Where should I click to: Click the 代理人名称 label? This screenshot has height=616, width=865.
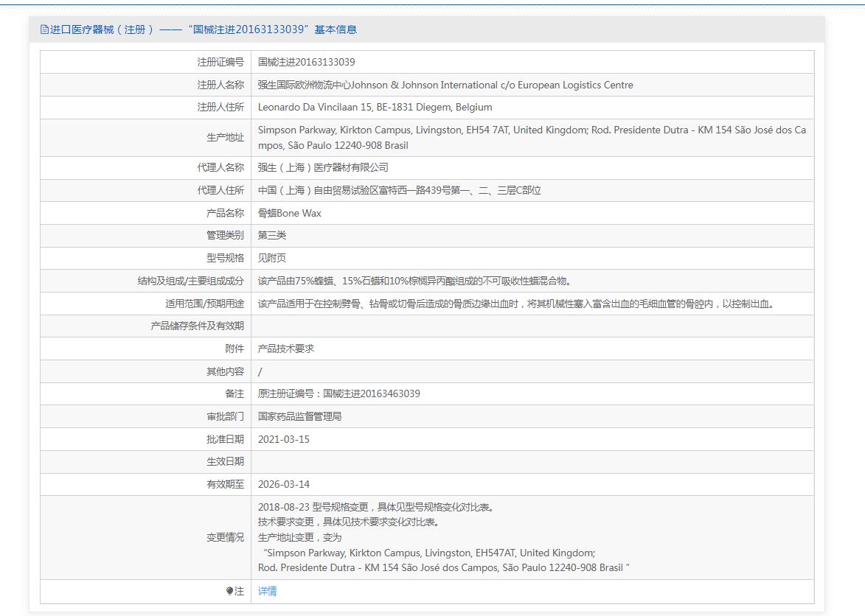220,167
